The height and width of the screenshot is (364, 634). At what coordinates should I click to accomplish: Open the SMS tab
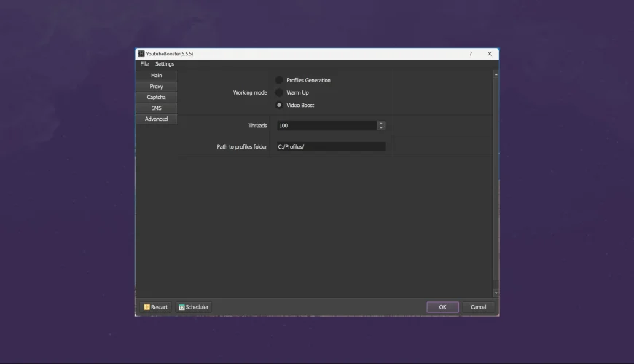[157, 108]
